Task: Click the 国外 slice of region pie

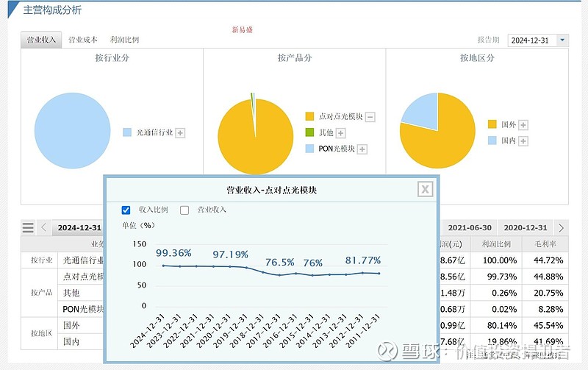Action: click(446, 140)
